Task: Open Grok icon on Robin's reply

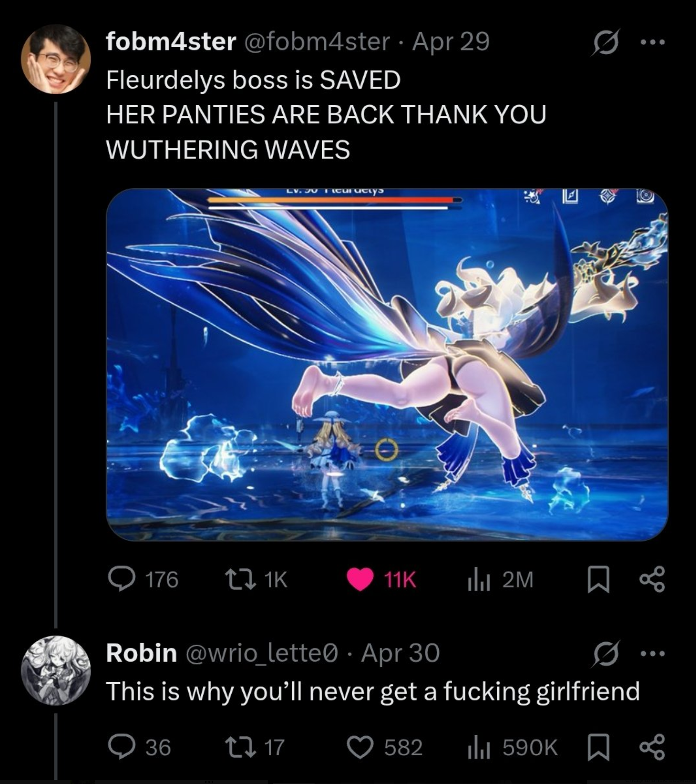Action: (605, 653)
